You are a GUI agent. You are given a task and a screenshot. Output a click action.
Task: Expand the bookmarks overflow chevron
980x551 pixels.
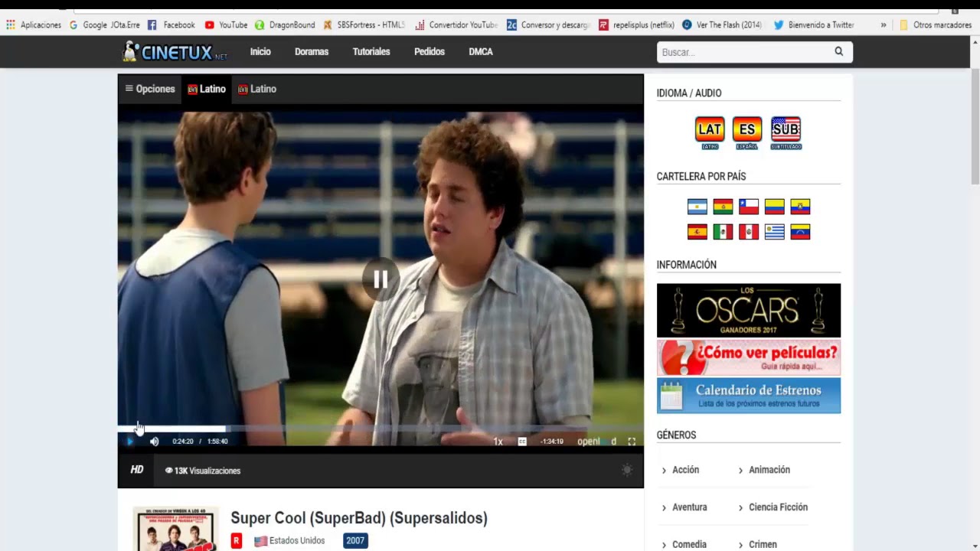click(884, 24)
